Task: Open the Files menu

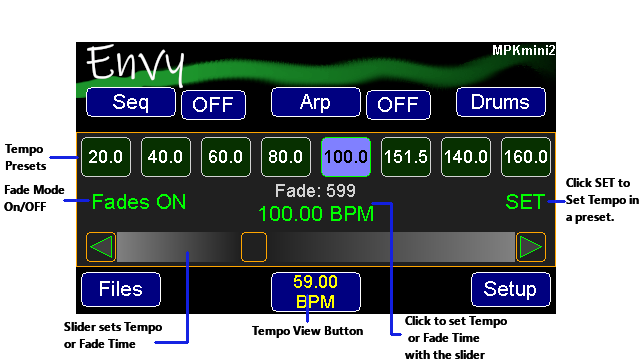Action: 121,289
